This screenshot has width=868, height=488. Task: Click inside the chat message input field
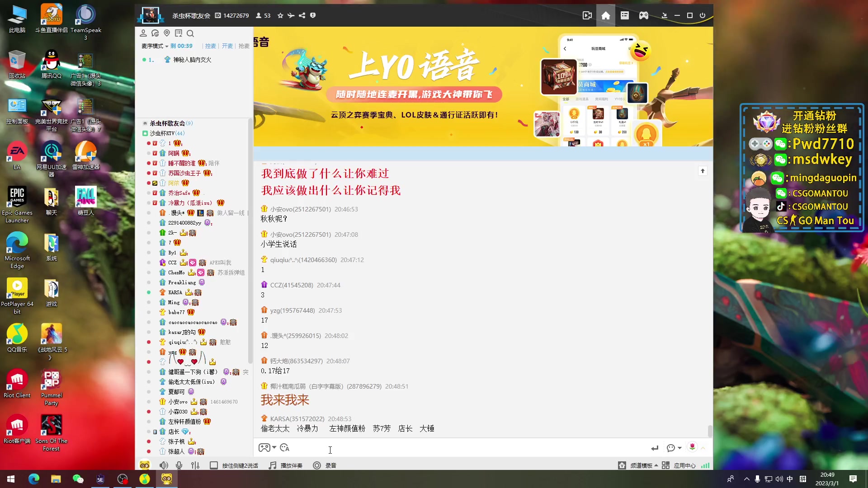(x=452, y=448)
